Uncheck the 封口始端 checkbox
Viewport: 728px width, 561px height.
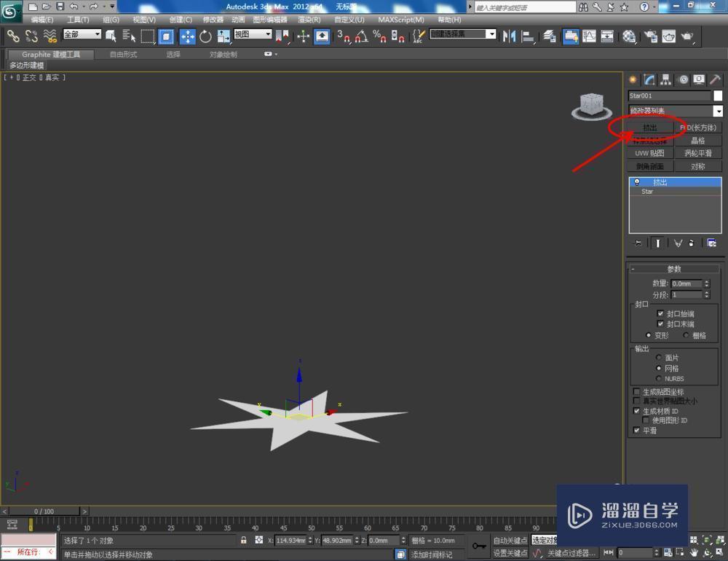tap(661, 313)
